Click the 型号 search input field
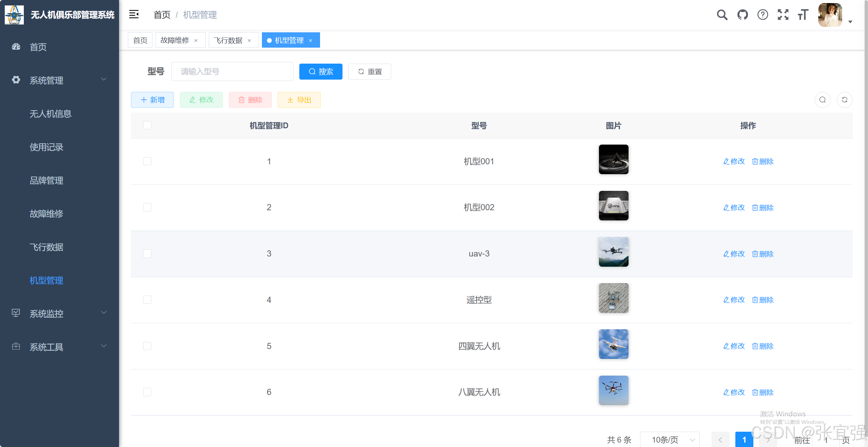This screenshot has height=447, width=868. (232, 71)
